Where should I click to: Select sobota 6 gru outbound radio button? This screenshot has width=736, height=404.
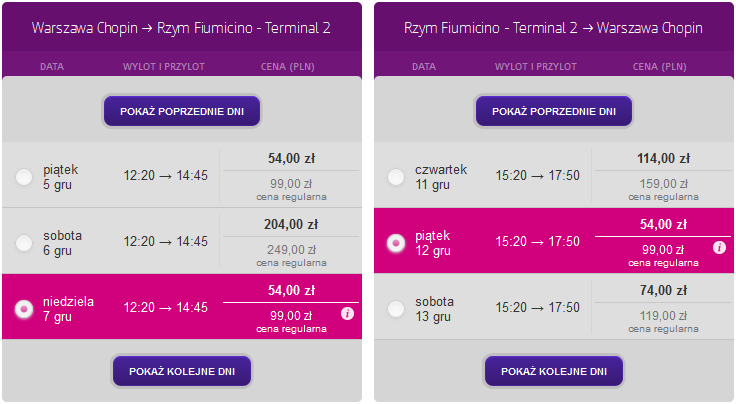[24, 243]
